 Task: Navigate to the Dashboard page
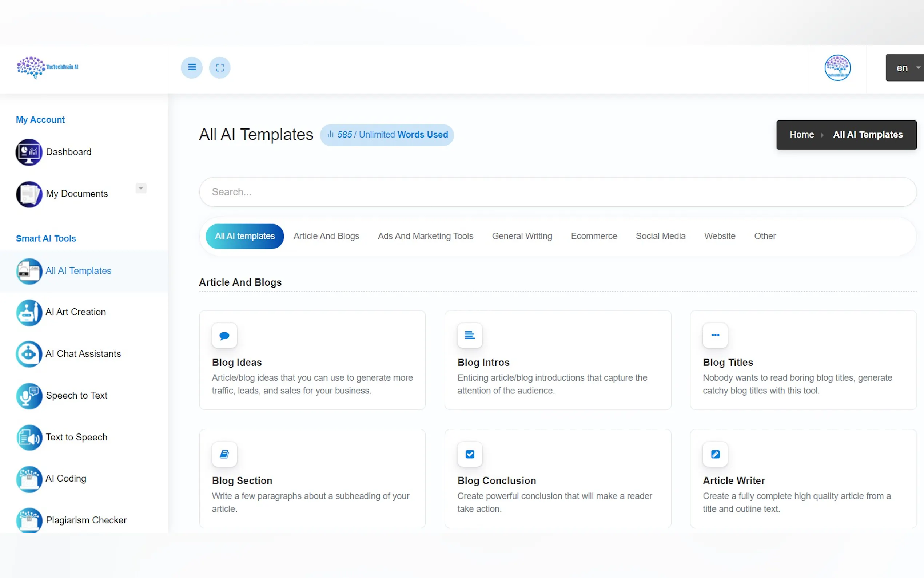click(x=68, y=152)
